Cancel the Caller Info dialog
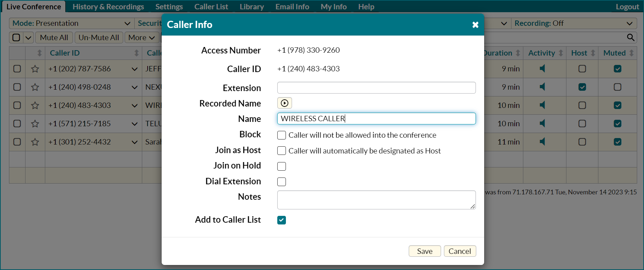The width and height of the screenshot is (644, 270). coord(460,251)
